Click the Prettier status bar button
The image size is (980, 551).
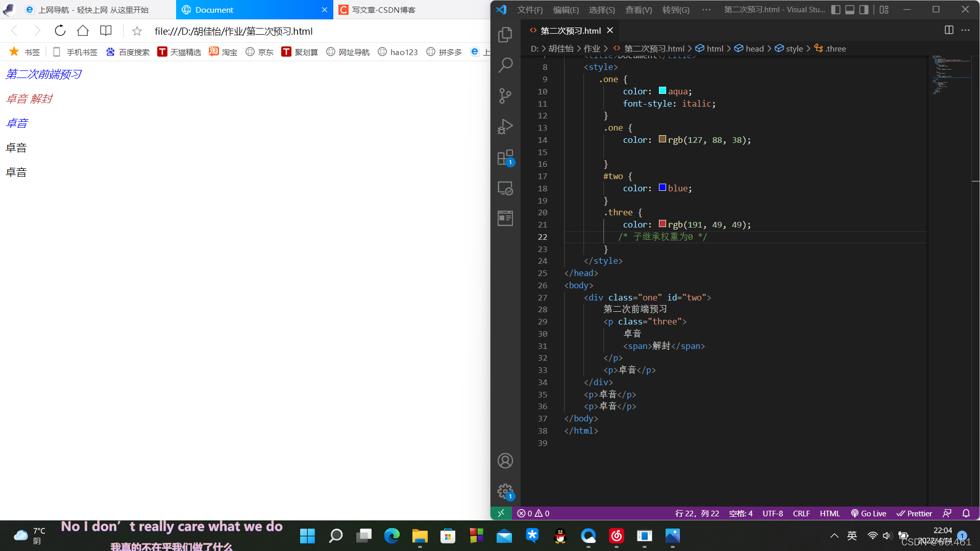point(914,513)
